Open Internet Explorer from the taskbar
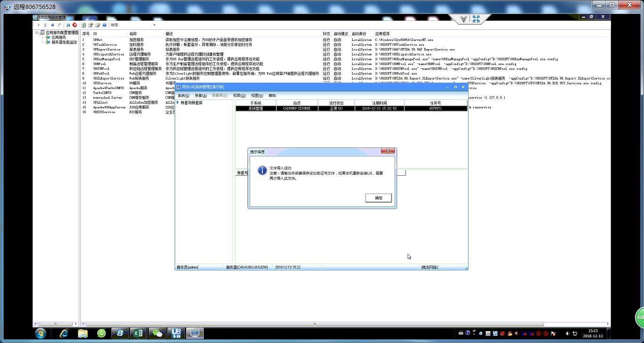 [64, 334]
